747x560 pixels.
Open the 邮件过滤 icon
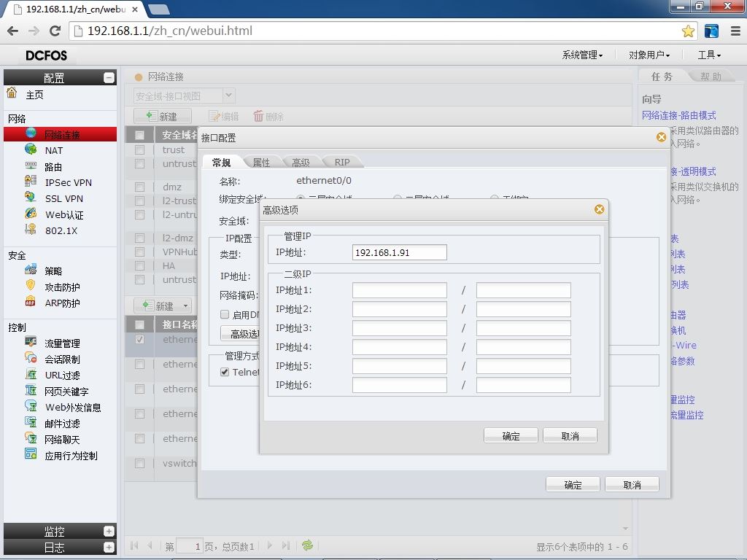31,422
